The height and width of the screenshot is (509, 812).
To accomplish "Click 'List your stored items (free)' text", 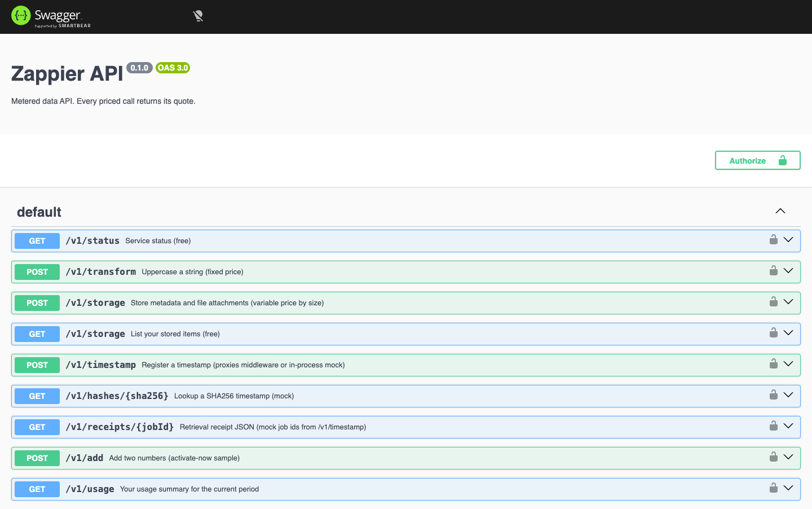I will click(175, 334).
